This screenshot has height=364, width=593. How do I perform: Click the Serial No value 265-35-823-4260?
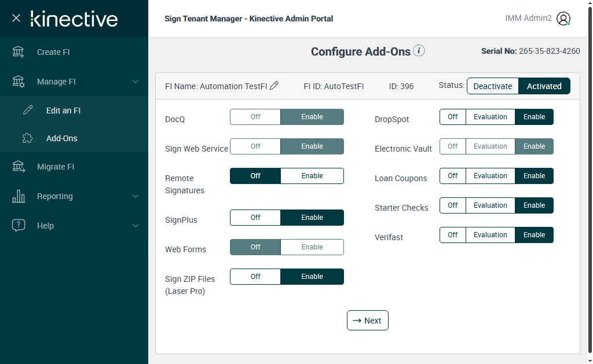[549, 51]
